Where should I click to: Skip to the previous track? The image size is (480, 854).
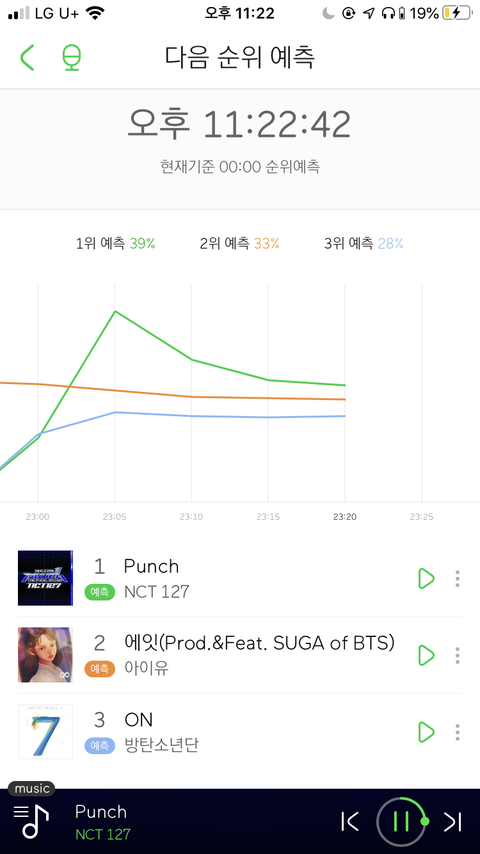[x=349, y=821]
